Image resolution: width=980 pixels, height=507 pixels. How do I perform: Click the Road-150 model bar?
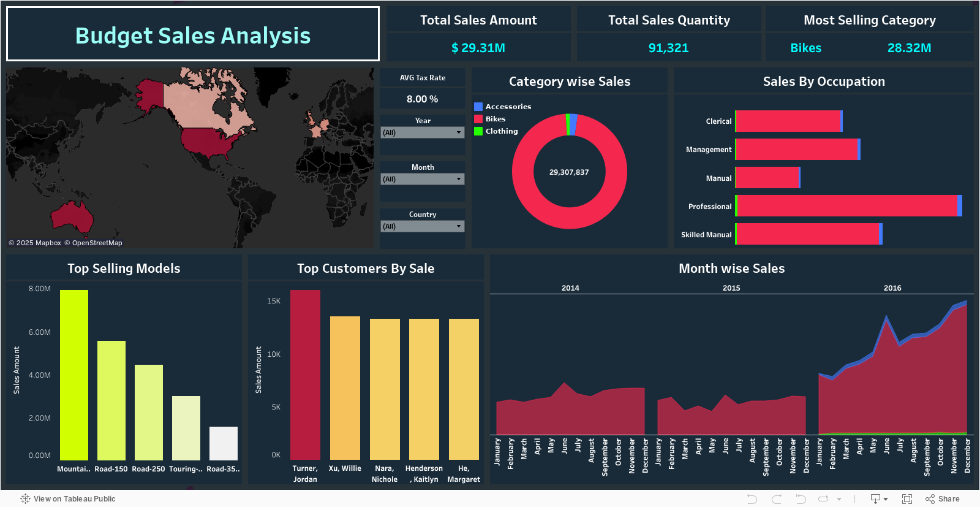111,401
